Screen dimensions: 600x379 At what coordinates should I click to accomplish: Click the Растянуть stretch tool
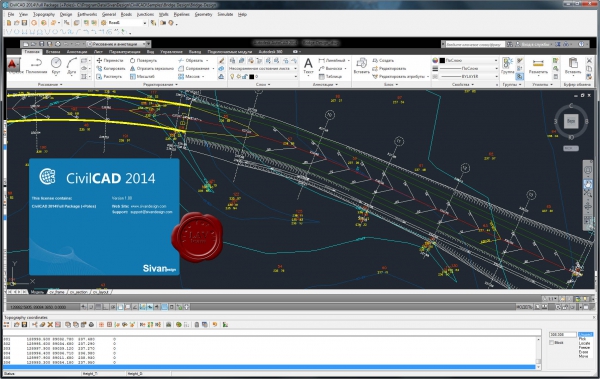pyautogui.click(x=109, y=77)
